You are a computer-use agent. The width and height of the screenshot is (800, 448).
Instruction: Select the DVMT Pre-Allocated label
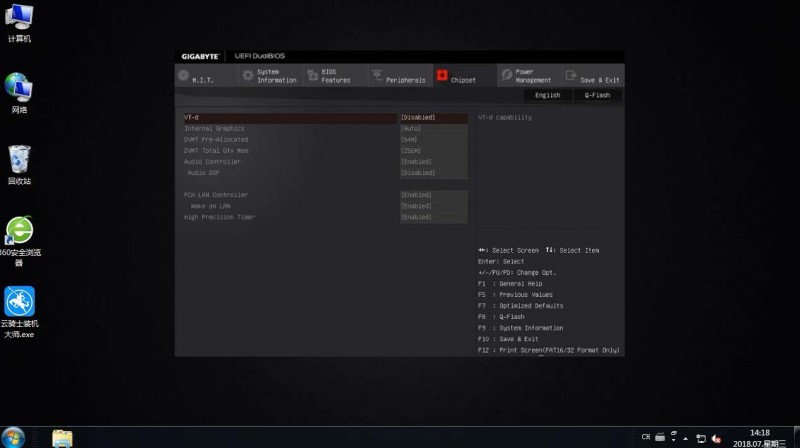coord(216,139)
